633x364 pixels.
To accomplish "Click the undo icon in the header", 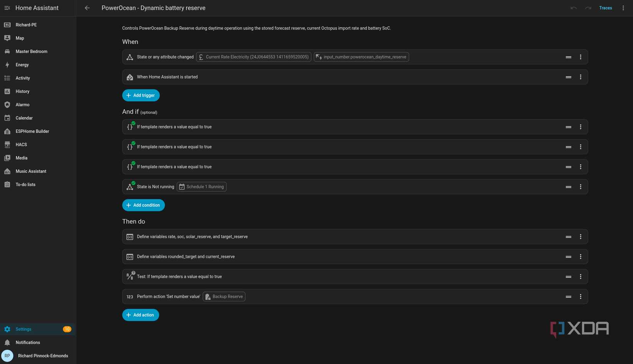I will [574, 8].
